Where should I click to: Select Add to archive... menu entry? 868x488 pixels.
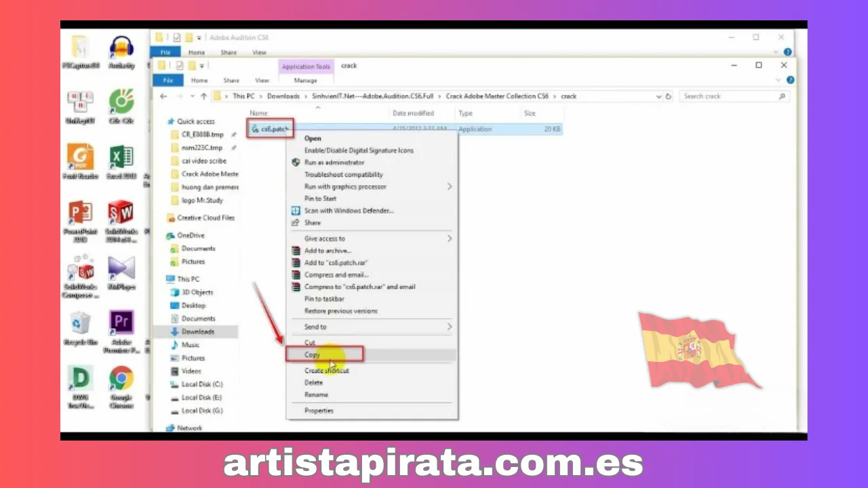[x=328, y=251]
